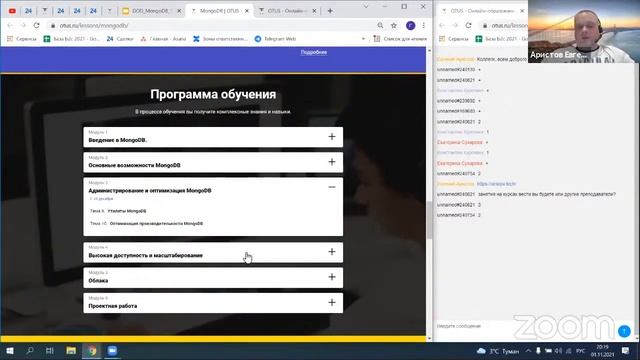Go back in the right browser window
Image resolution: width=640 pixels, height=360 pixels.
[442, 25]
